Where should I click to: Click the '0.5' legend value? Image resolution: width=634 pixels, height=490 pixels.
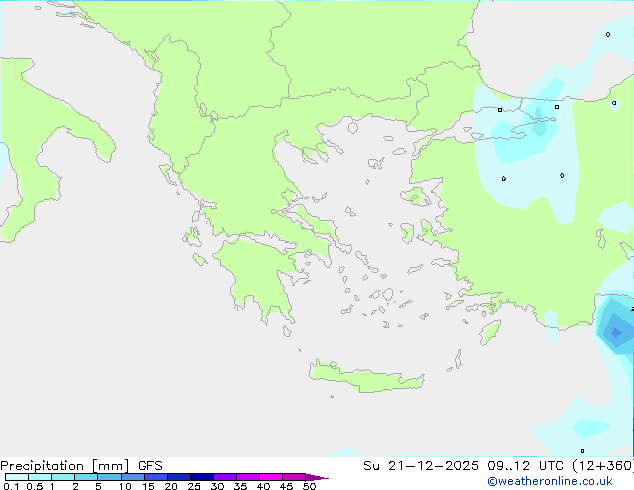[x=35, y=486]
